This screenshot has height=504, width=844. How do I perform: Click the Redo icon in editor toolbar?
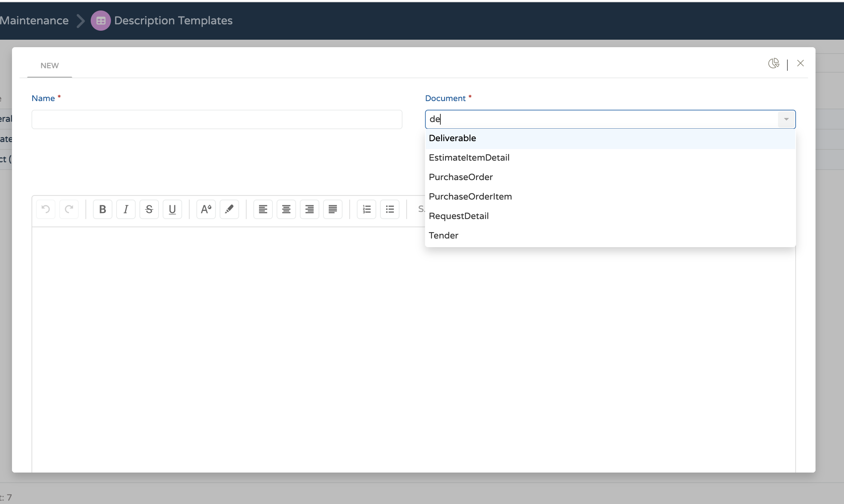(x=69, y=209)
